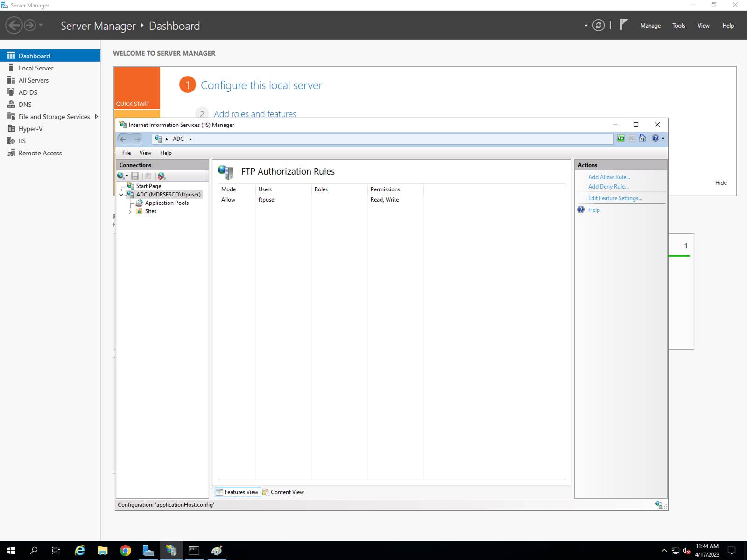This screenshot has width=747, height=560.
Task: Switch to Features View tab
Action: 237,492
